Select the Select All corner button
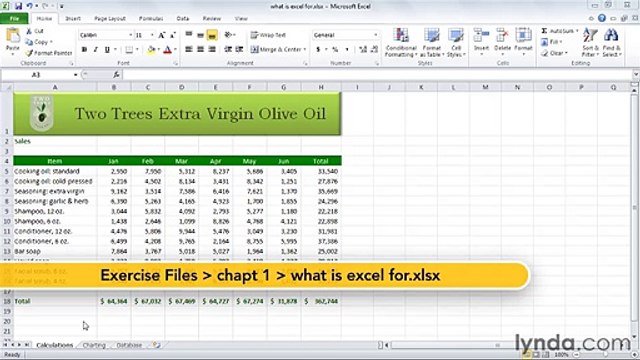The width and height of the screenshot is (640, 360). click(x=7, y=87)
